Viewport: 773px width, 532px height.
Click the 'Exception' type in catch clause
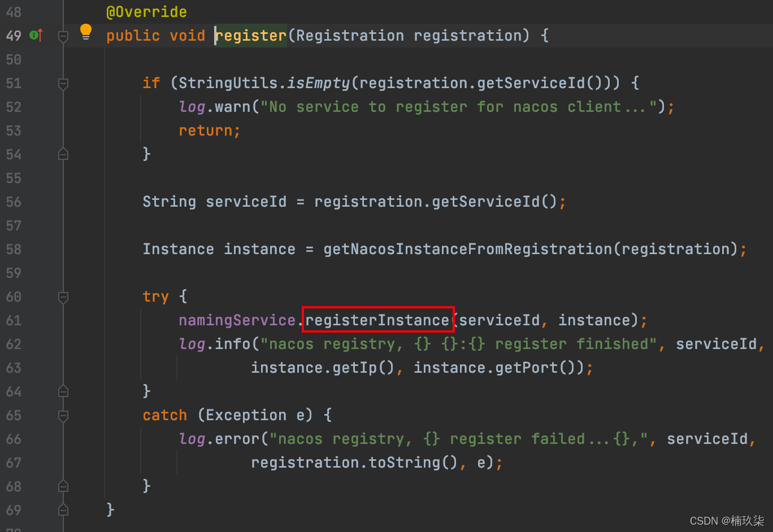(246, 415)
